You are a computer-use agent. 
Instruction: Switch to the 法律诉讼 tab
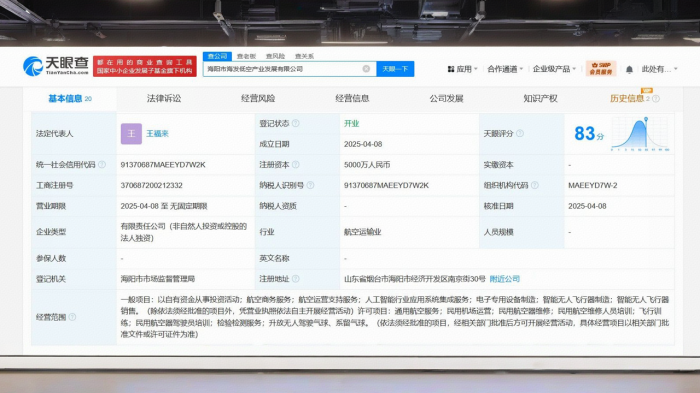(164, 99)
